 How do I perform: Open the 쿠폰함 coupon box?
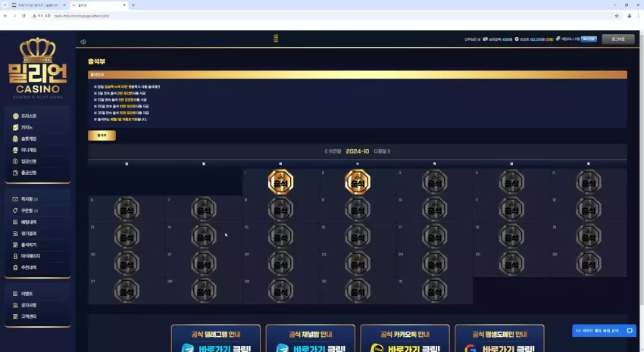click(x=27, y=210)
